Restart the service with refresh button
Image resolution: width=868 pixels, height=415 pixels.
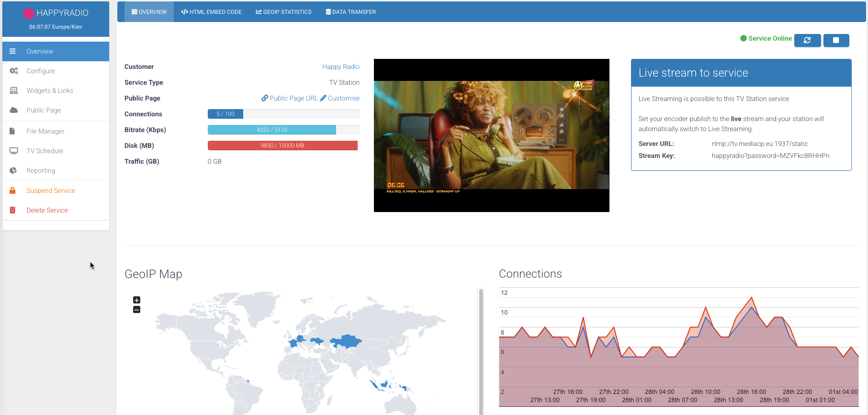pos(807,40)
